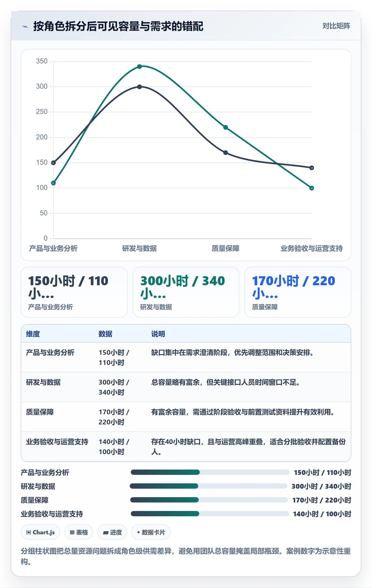Click the 对比矩阵 label in header

[x=336, y=26]
